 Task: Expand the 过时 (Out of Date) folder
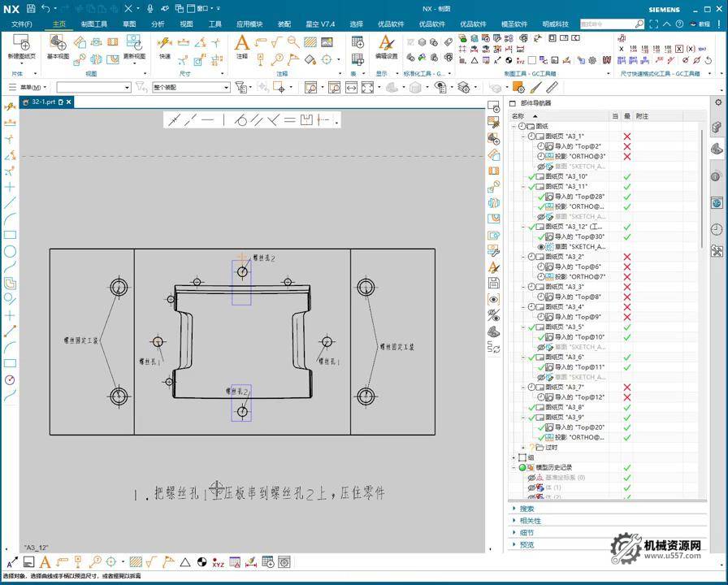pos(523,447)
